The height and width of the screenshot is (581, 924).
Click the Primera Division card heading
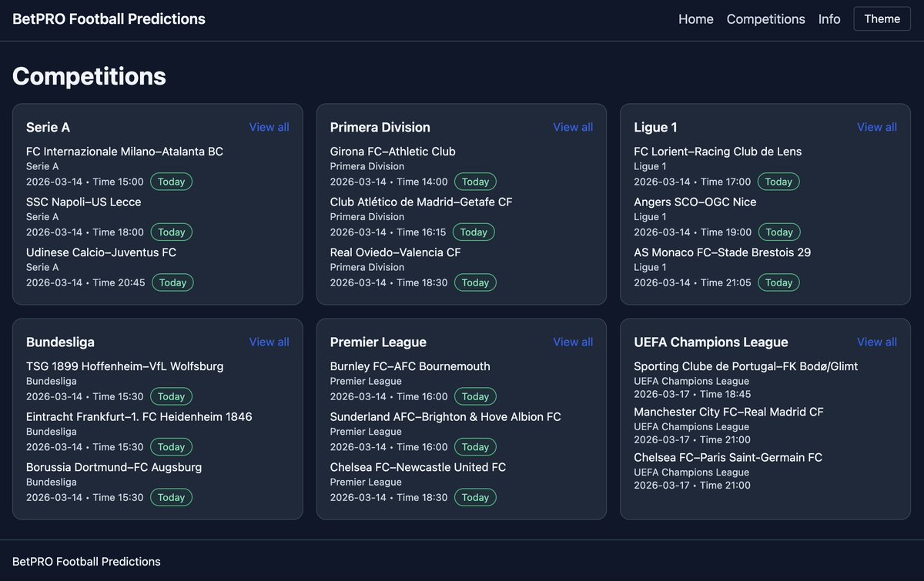tap(380, 127)
